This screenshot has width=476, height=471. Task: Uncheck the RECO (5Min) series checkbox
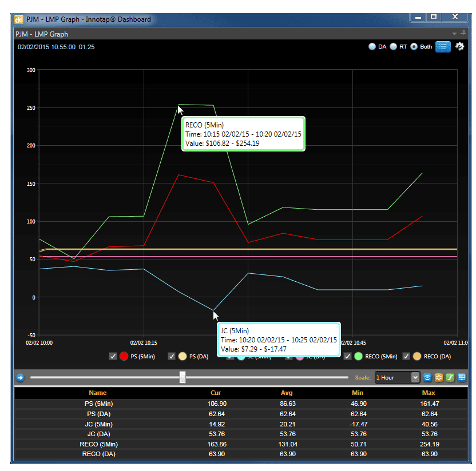(x=348, y=356)
